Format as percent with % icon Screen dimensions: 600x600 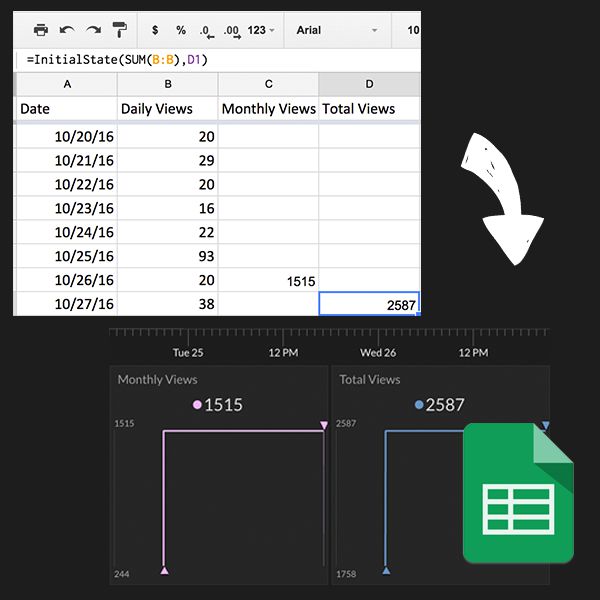[181, 30]
